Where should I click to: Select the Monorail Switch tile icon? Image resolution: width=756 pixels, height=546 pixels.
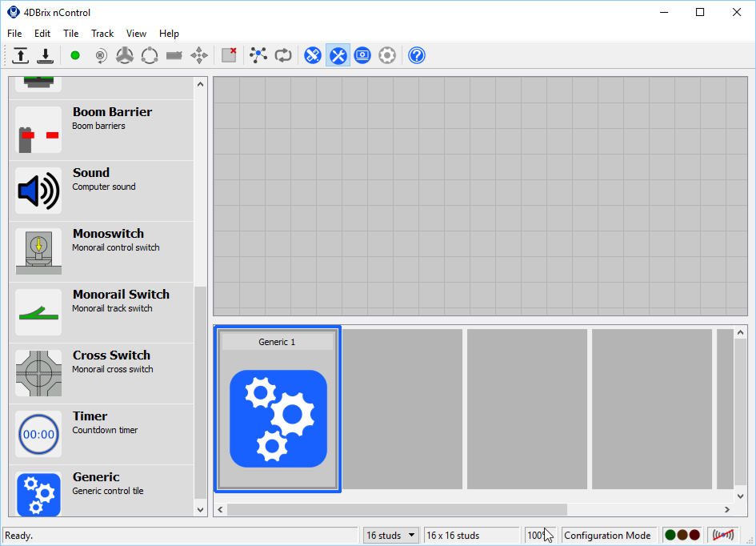38,312
